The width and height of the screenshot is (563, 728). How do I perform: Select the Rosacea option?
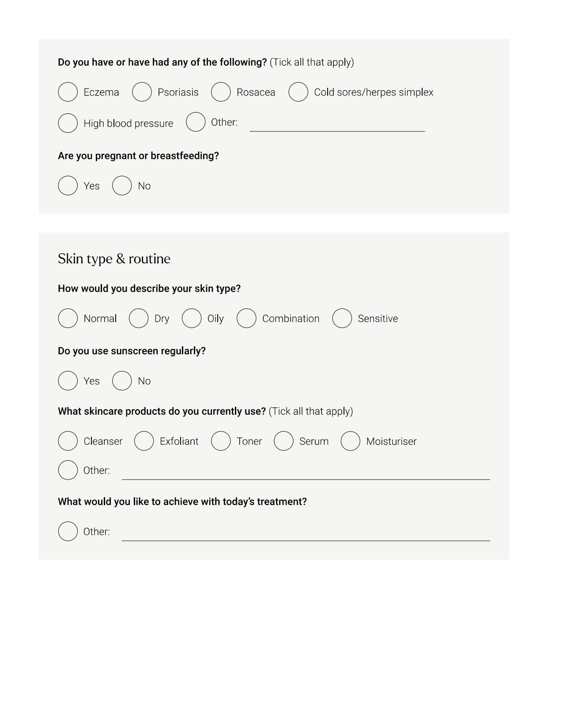click(x=221, y=92)
